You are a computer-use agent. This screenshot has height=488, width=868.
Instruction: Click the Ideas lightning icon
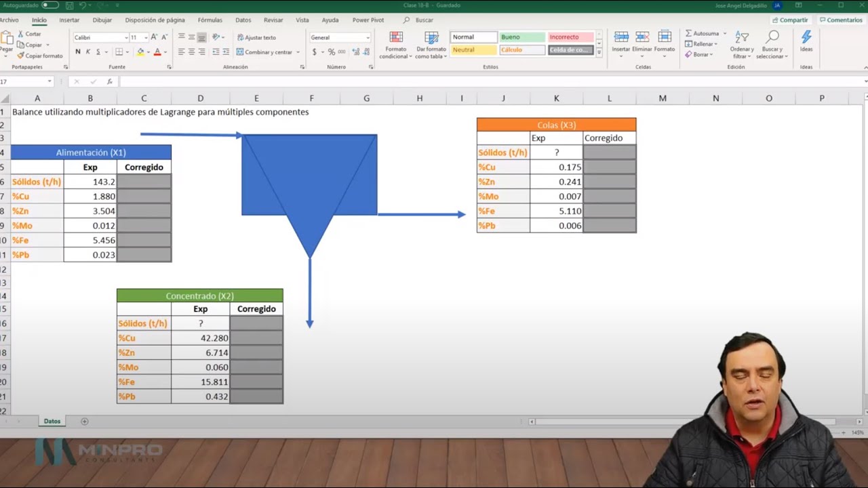[x=806, y=37]
